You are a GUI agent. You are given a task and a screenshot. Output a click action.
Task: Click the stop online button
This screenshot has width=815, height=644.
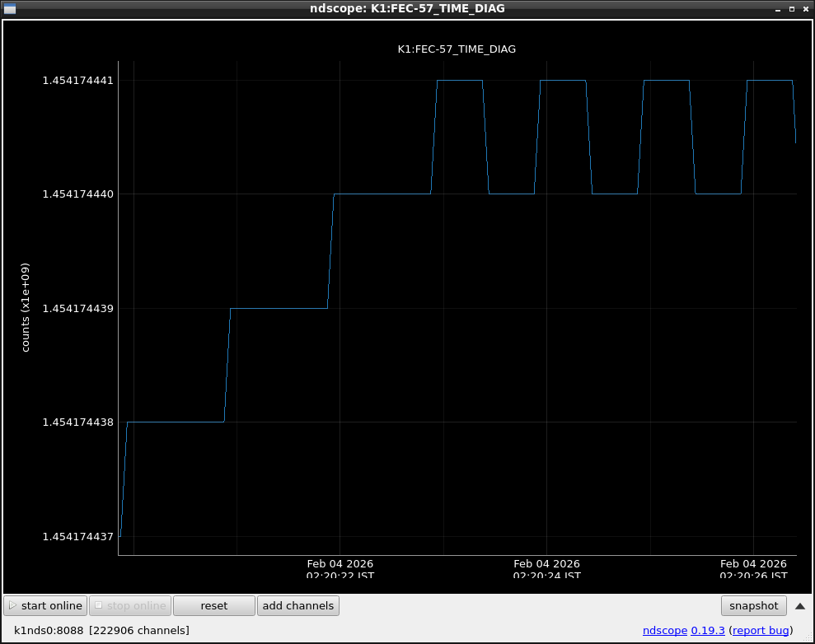pos(130,606)
